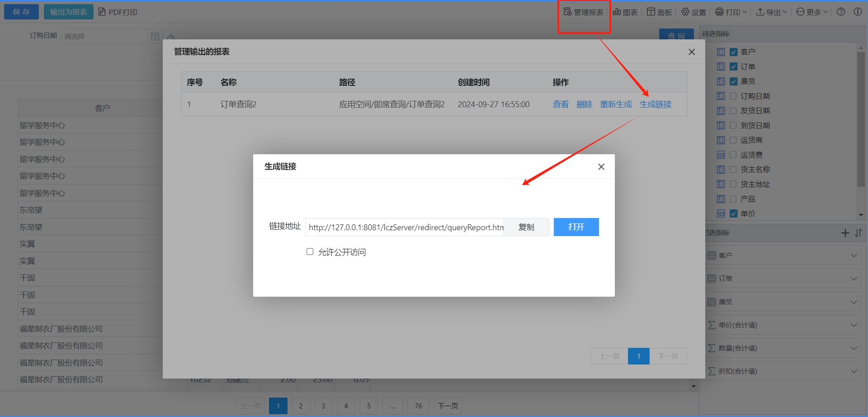Image resolution: width=868 pixels, height=417 pixels.
Task: Open the 打印 dropdown menu
Action: pyautogui.click(x=731, y=12)
